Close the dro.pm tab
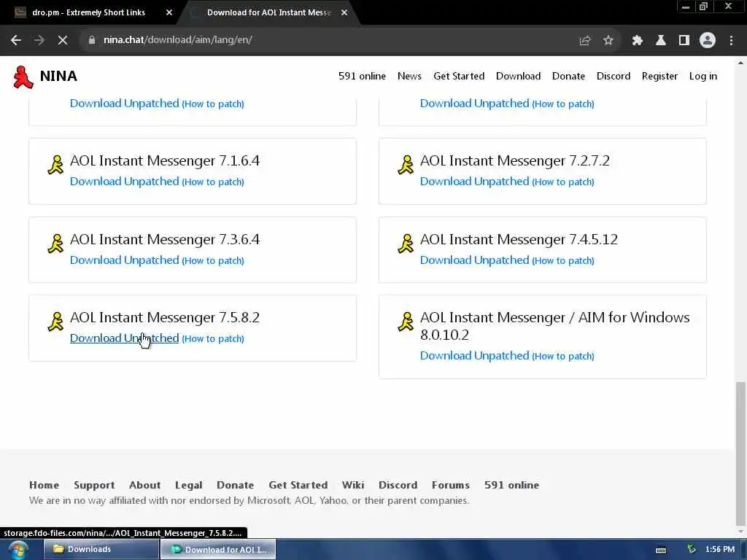 [169, 13]
